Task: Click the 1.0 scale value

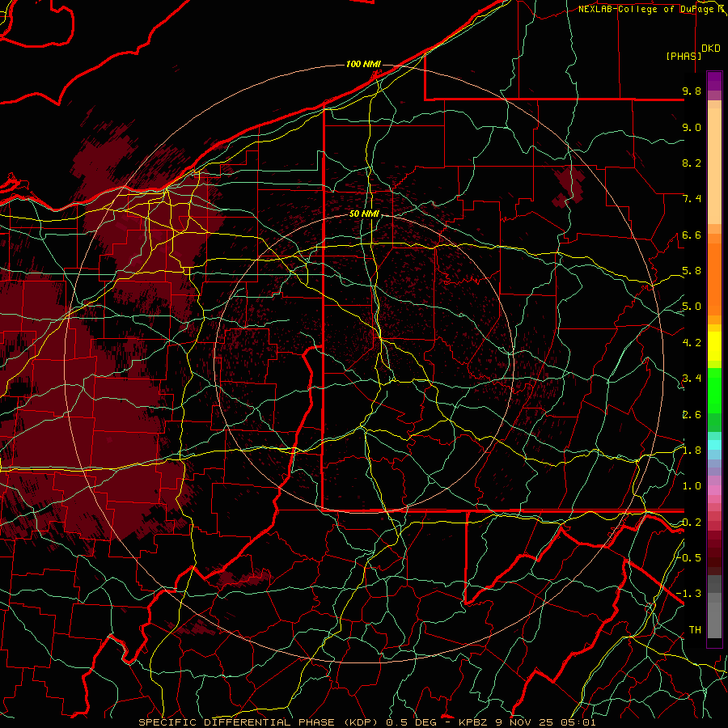Action: (692, 486)
